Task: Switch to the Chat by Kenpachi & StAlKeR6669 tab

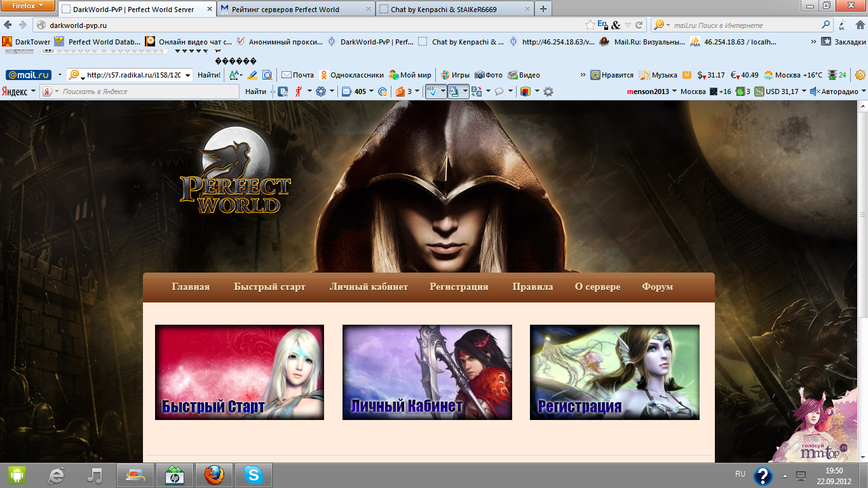Action: (x=454, y=10)
